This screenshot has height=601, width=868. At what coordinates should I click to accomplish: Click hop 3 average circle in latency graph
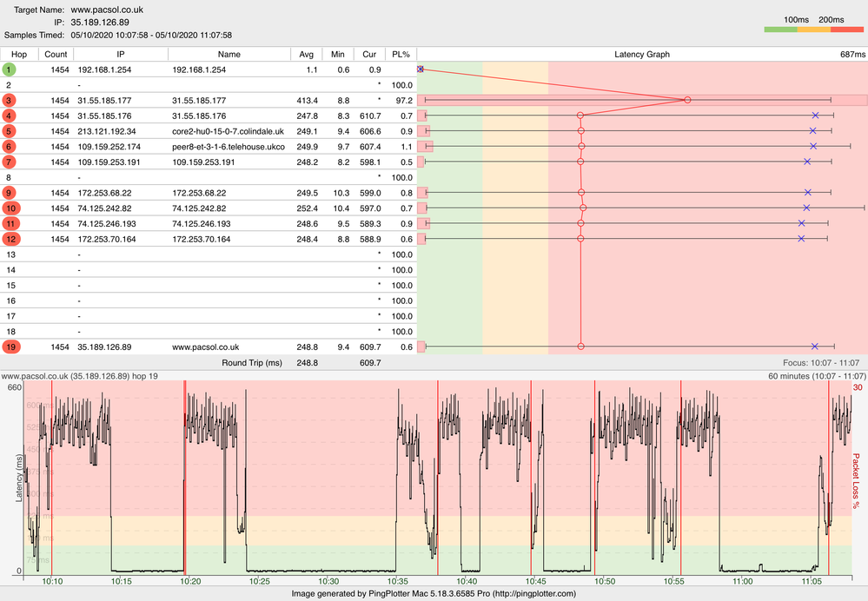687,100
